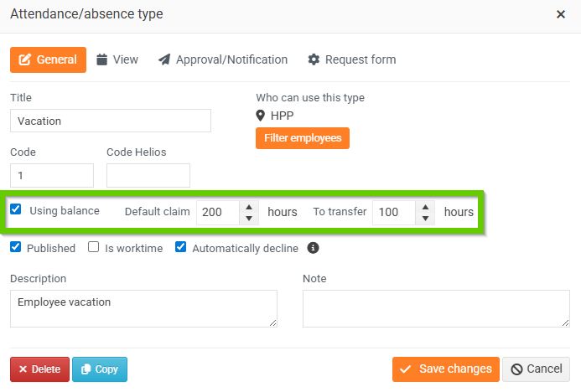581x392 pixels.
Task: Open the Approval/Notification tab
Action: coord(223,59)
